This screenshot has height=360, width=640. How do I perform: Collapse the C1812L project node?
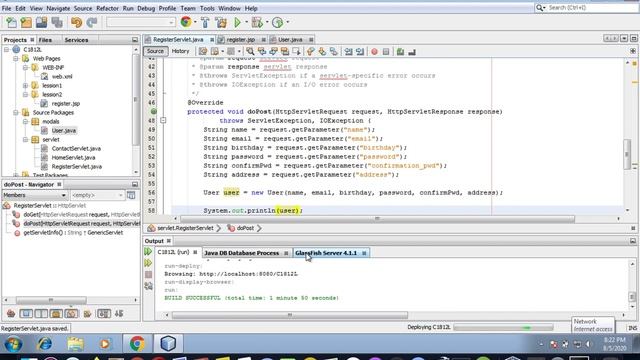(7, 49)
